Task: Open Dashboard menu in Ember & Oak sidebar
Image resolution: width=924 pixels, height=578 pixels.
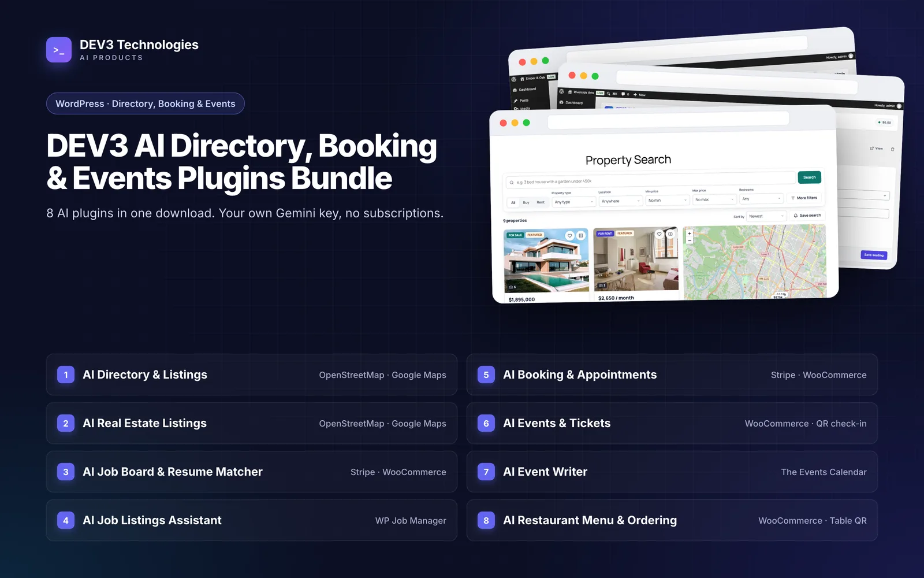Action: pyautogui.click(x=524, y=90)
